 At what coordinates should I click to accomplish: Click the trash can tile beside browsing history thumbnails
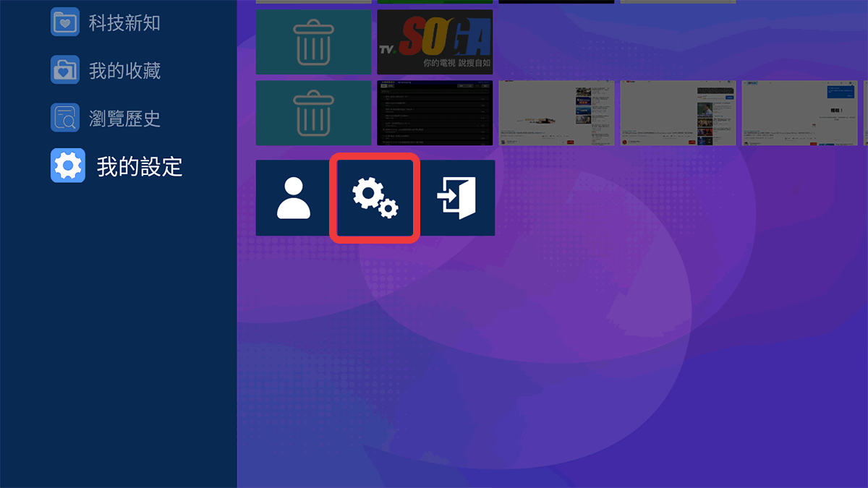[313, 113]
